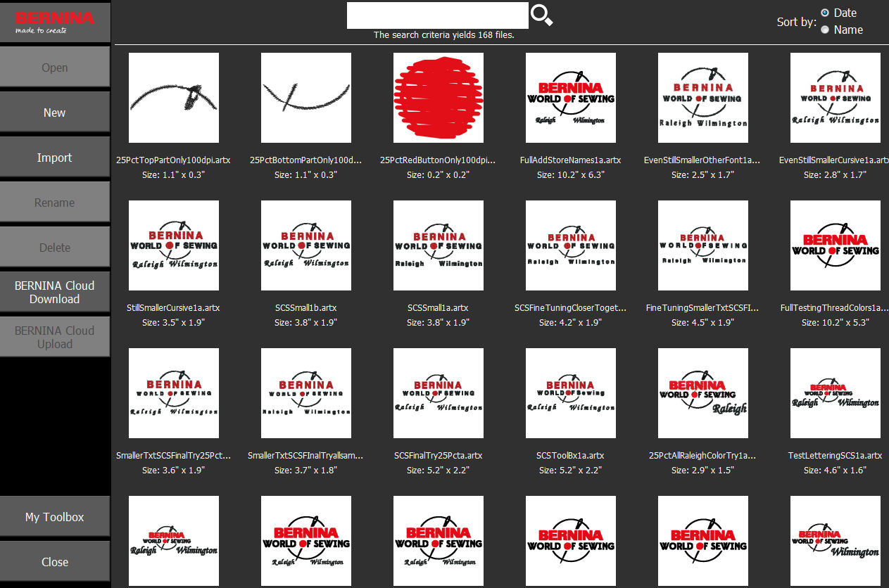The image size is (889, 588).
Task: Click the Delete button
Action: click(55, 248)
